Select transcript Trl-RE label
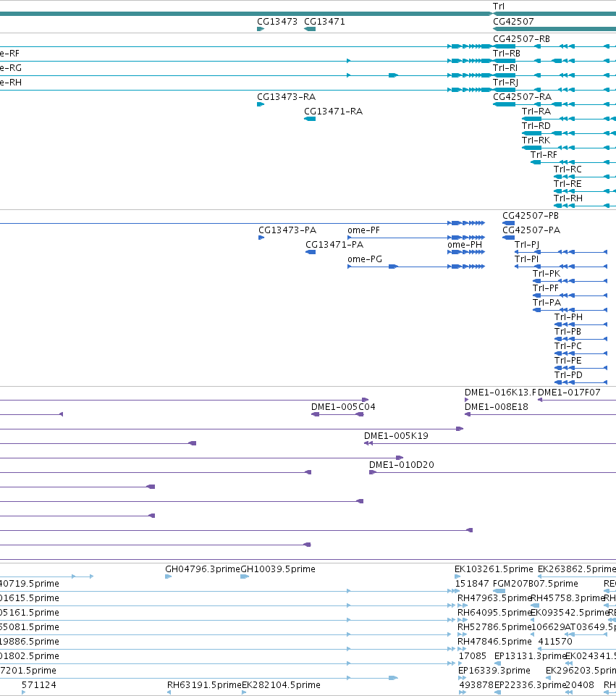This screenshot has height=696, width=616. click(x=568, y=184)
